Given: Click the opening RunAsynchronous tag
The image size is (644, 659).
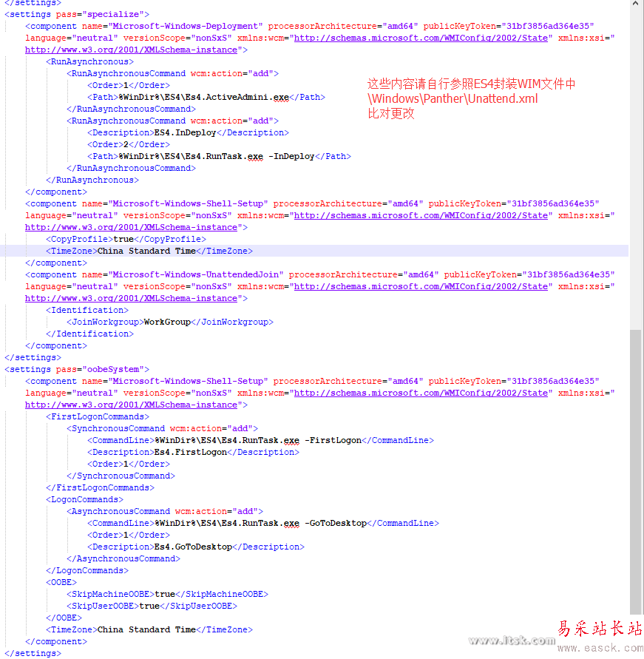Looking at the screenshot, I should 90,62.
